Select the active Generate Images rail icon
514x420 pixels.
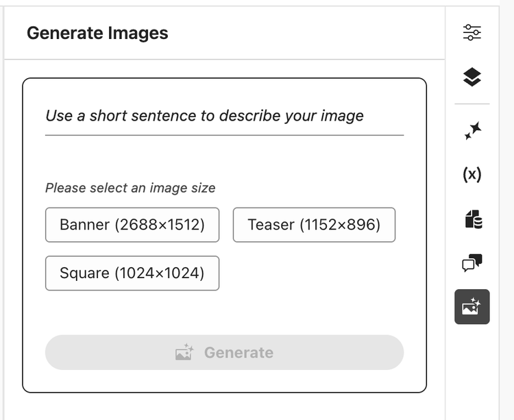[x=472, y=306]
